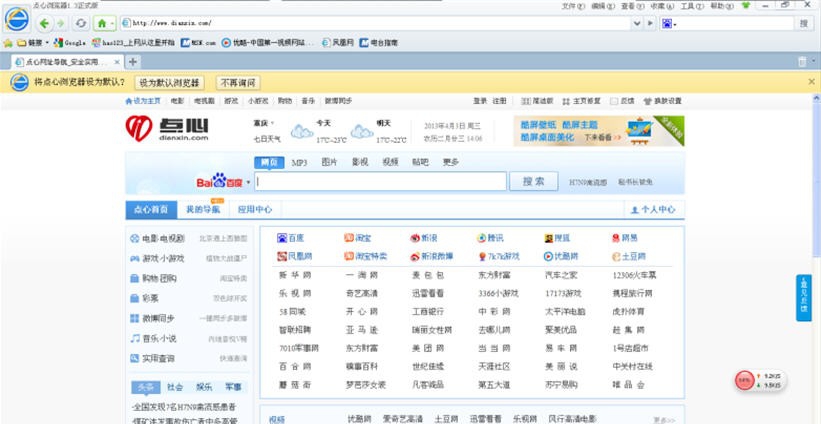Click the 点心 dianxin.com logo
This screenshot has height=424, width=821.
click(167, 128)
